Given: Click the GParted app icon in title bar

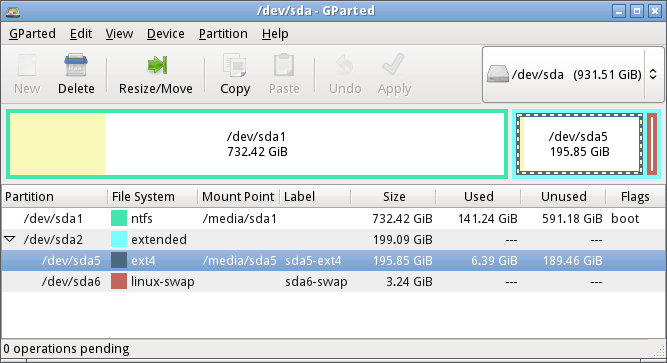Looking at the screenshot, I should [13, 11].
